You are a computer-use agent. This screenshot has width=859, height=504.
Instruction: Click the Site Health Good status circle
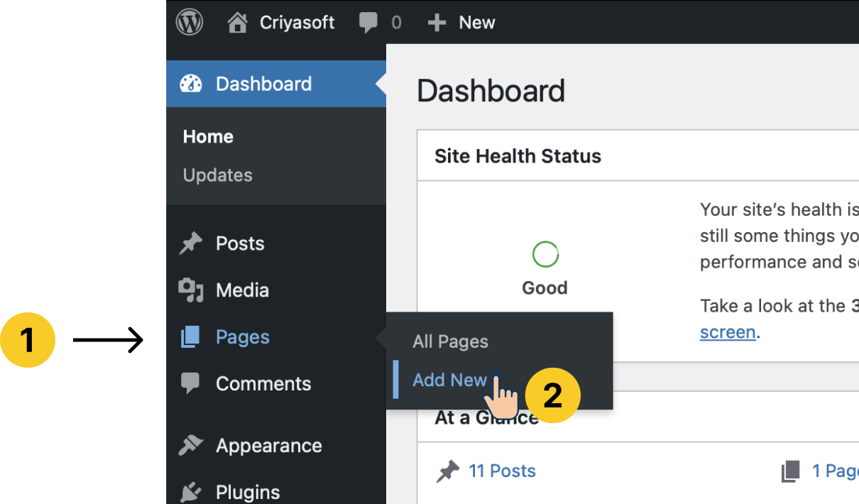point(545,255)
